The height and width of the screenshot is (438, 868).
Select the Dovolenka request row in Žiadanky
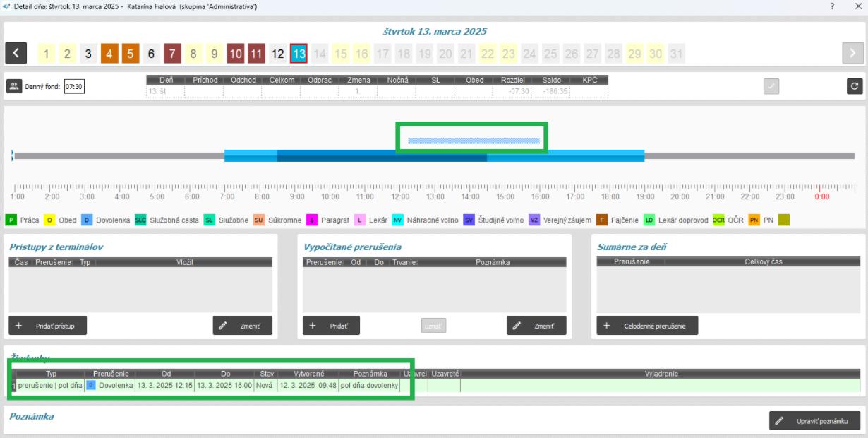point(212,386)
